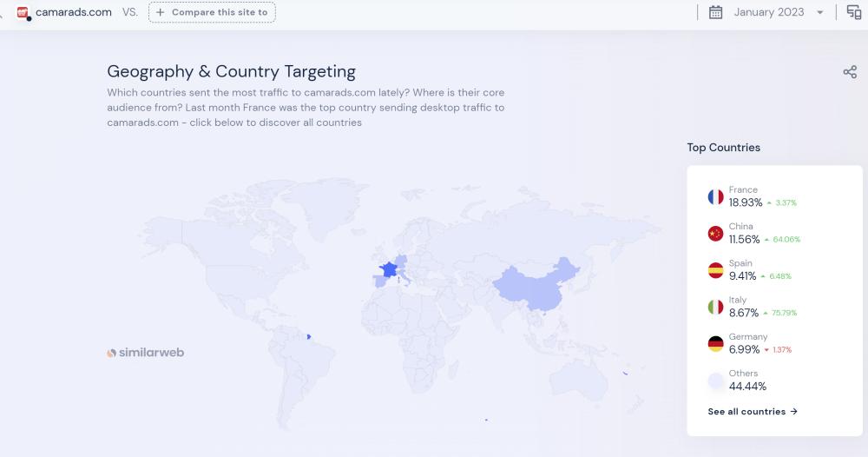Click the camarads.com site favicon
The image size is (868, 457).
point(23,12)
